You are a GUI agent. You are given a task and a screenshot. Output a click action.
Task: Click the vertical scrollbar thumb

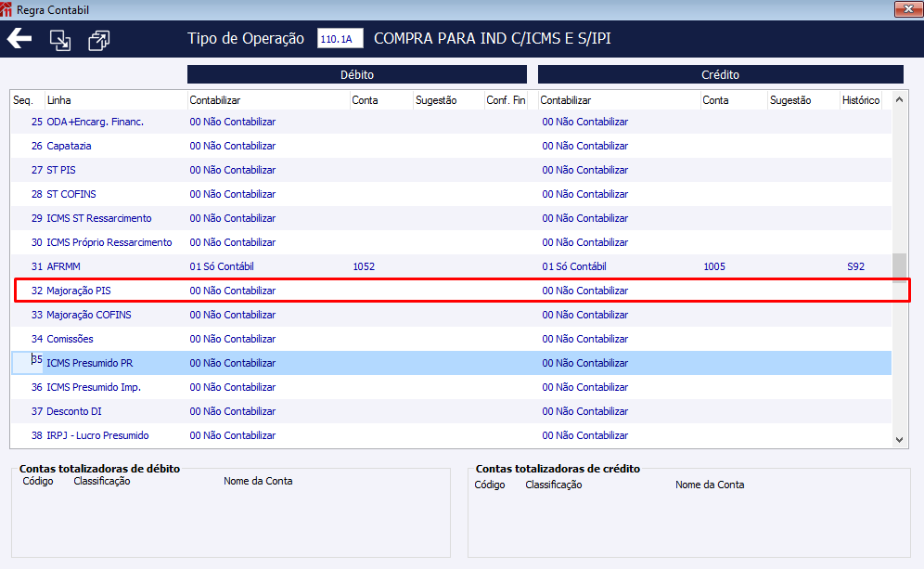coord(899,267)
